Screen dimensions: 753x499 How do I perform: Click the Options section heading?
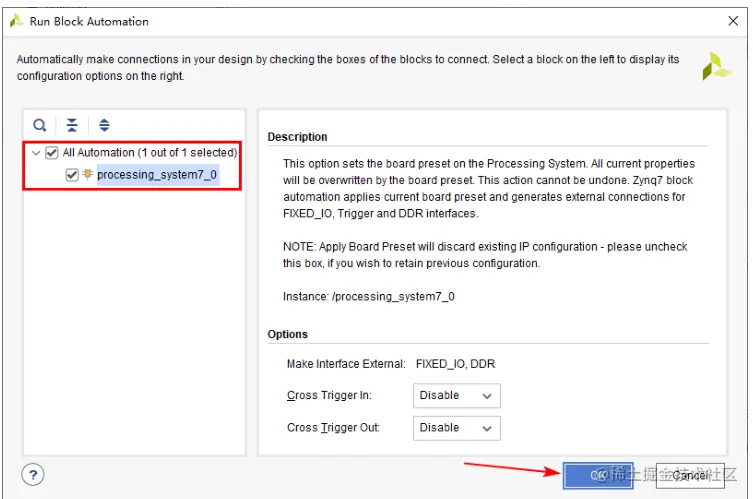coord(287,334)
